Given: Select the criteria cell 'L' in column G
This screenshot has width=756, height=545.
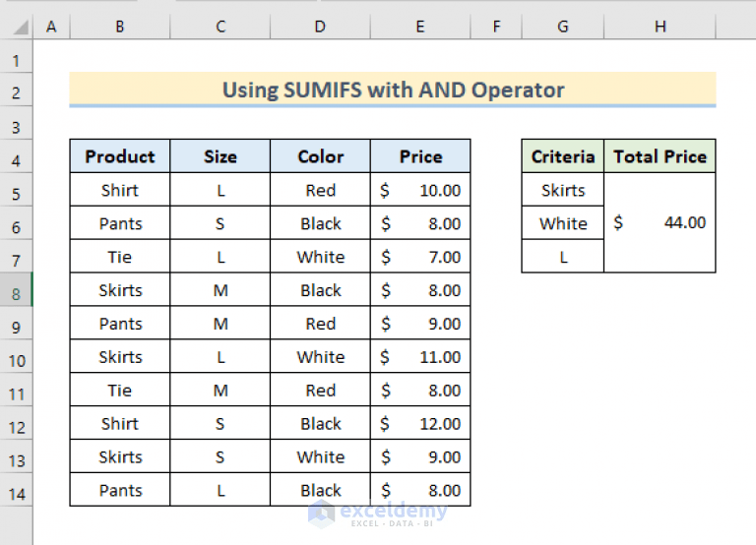Looking at the screenshot, I should [x=563, y=257].
